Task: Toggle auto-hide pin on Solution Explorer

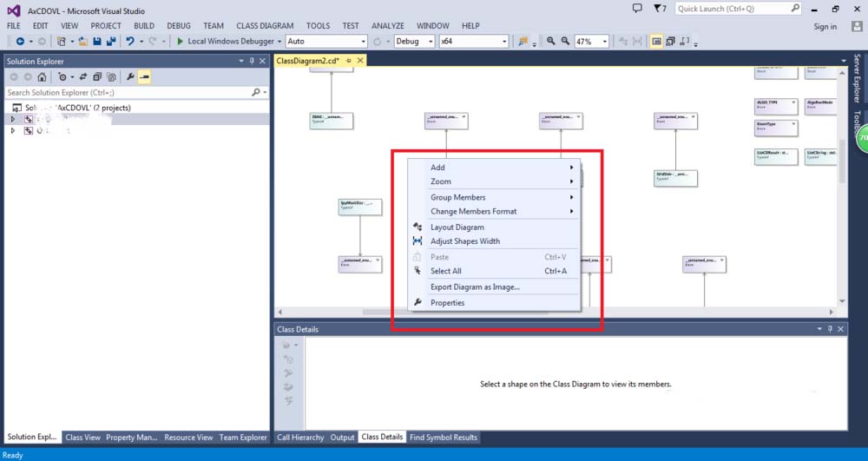Action: click(252, 61)
